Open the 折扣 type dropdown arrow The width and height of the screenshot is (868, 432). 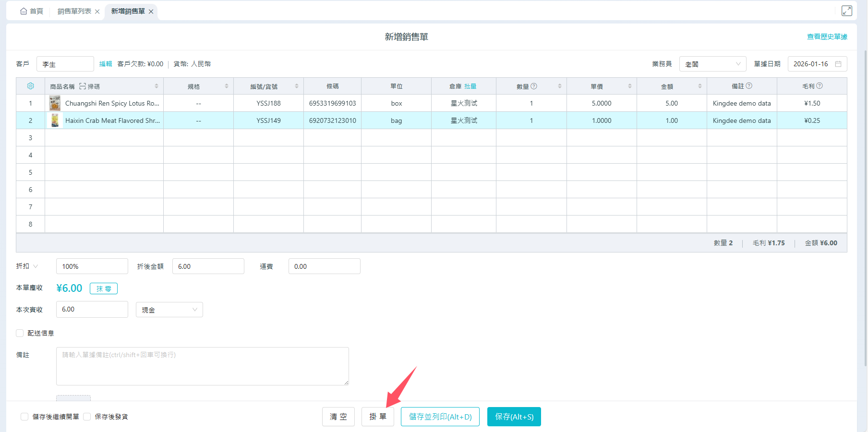[x=36, y=266]
